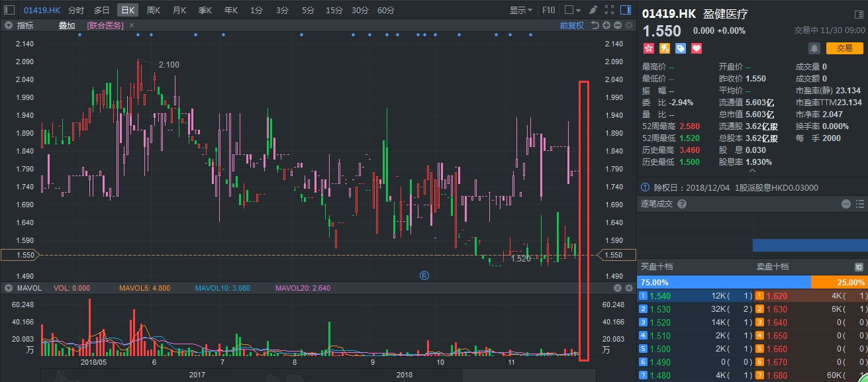Viewport: 868px width, 382px height.
Task: Toggle the ten-level order book depth
Action: pyautogui.click(x=859, y=267)
